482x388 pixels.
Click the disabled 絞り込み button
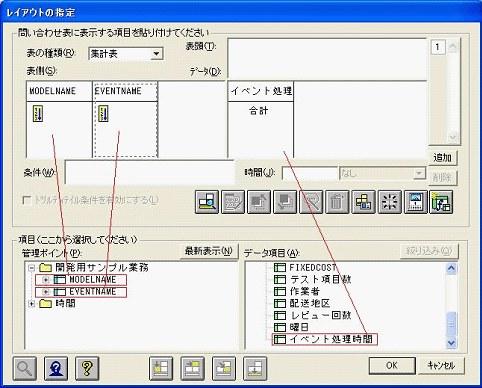429,251
